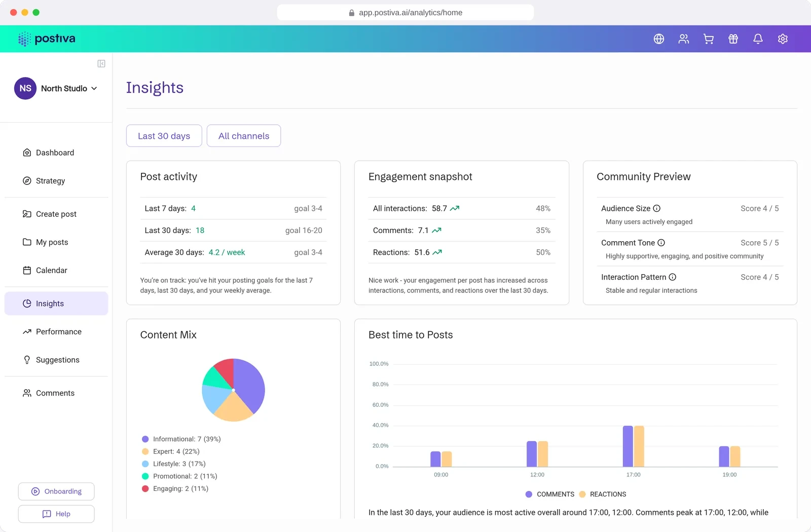Viewport: 811px width, 532px height.
Task: Click Expert: 4 (22%) legend entry
Action: 171,451
